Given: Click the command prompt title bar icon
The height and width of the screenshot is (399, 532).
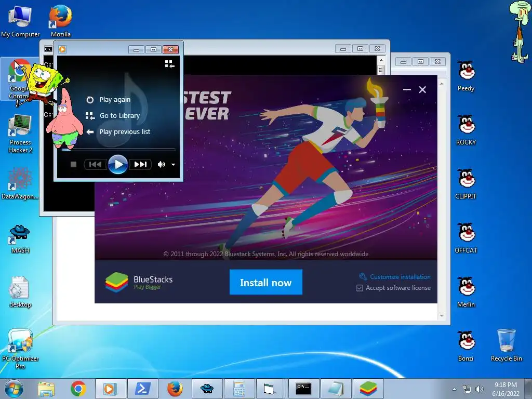Looking at the screenshot, I should 48,49.
